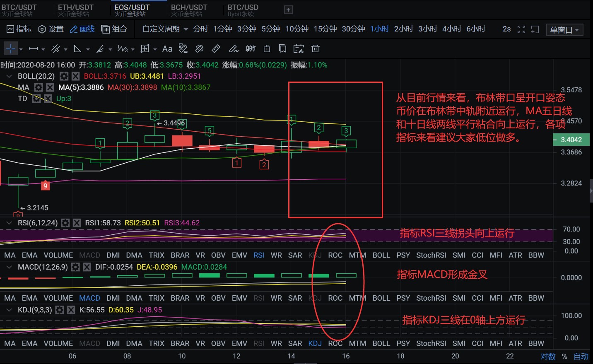The image size is (593, 364).
Task: Click the right-edge panel expand handle
Action: (591, 191)
